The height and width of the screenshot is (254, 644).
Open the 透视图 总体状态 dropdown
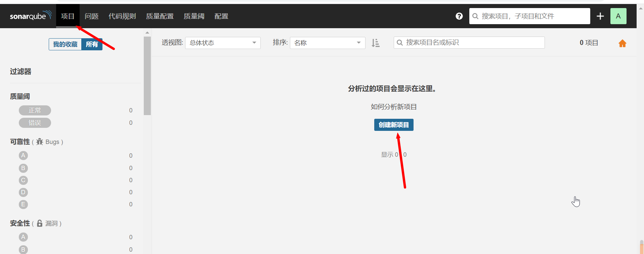pyautogui.click(x=223, y=43)
